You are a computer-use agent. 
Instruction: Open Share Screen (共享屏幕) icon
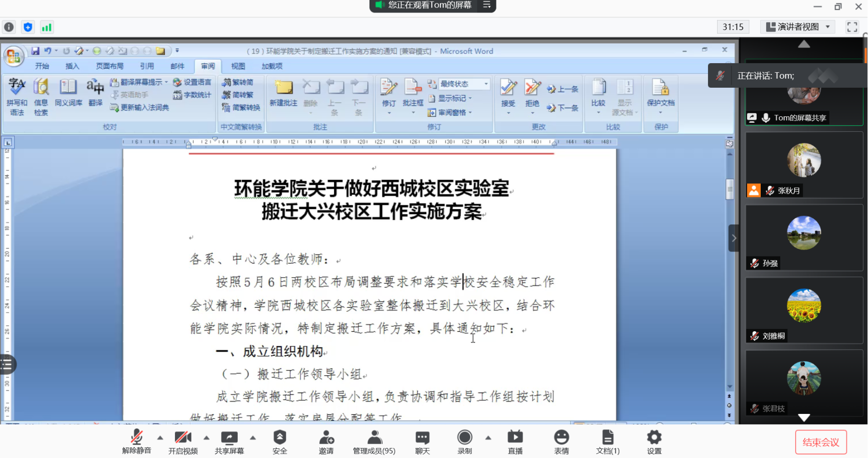click(x=229, y=437)
